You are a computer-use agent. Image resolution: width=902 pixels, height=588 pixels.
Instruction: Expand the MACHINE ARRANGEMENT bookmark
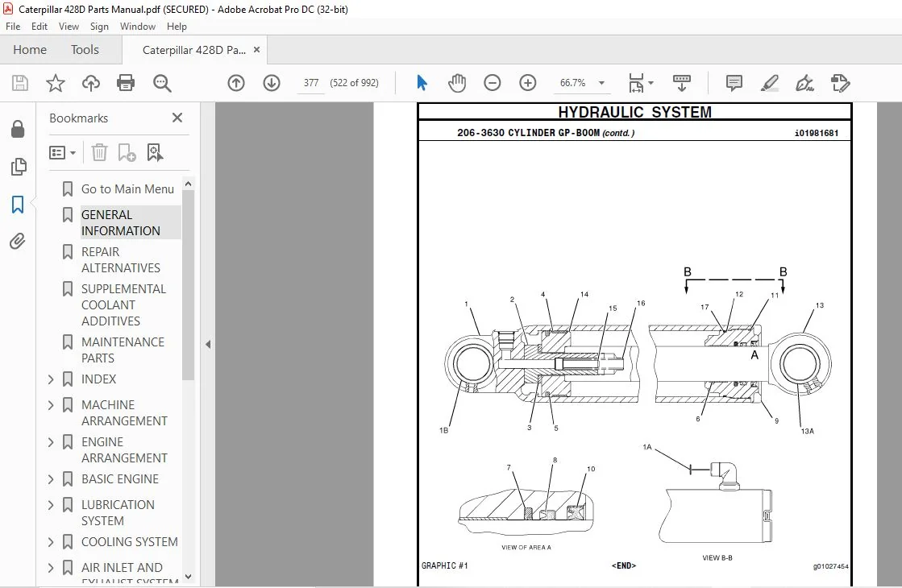[x=51, y=405]
